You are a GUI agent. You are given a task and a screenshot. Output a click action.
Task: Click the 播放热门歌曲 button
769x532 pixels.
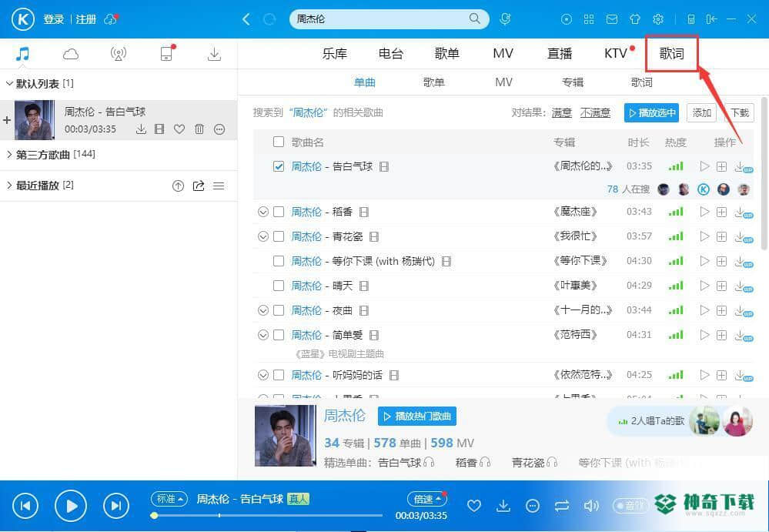[417, 417]
